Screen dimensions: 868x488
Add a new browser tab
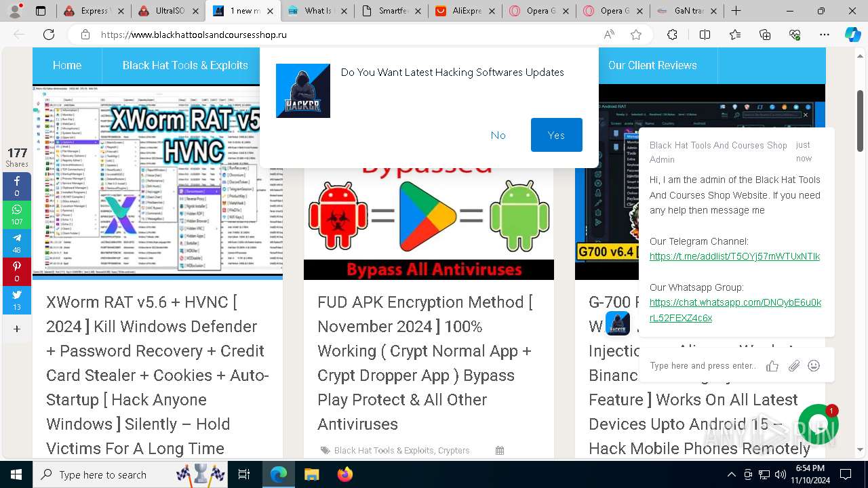pos(736,11)
